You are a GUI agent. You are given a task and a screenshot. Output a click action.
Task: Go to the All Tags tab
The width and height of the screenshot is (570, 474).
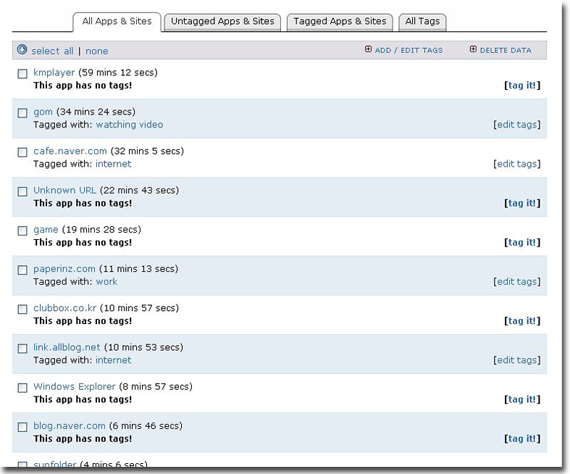pos(422,22)
